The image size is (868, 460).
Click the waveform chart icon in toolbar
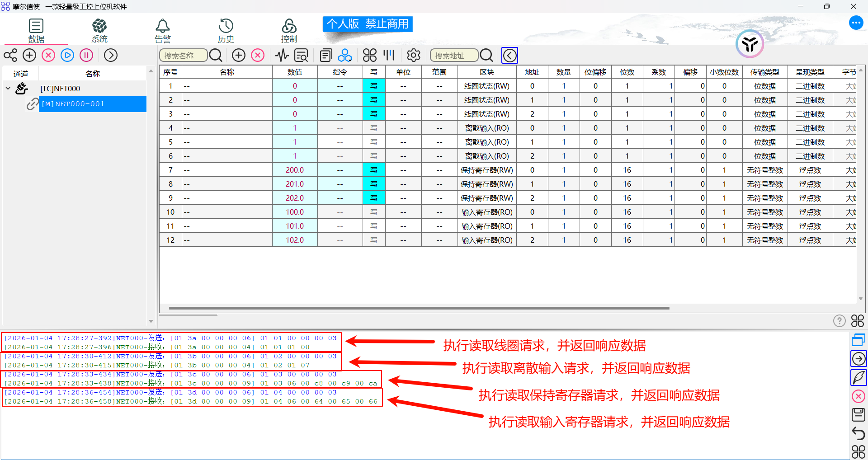pyautogui.click(x=282, y=56)
